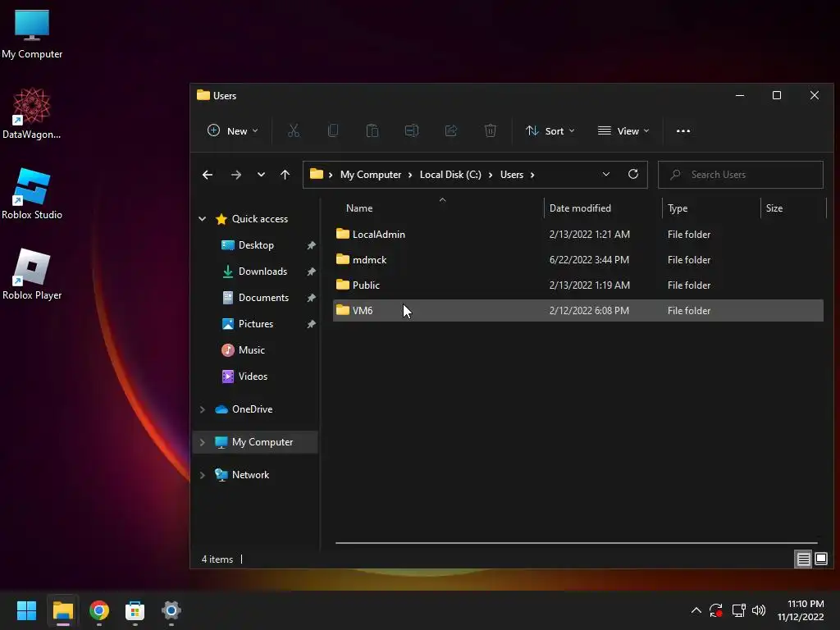Expand address bar history dropdown
Image resolution: width=840 pixels, height=630 pixels.
pos(606,174)
